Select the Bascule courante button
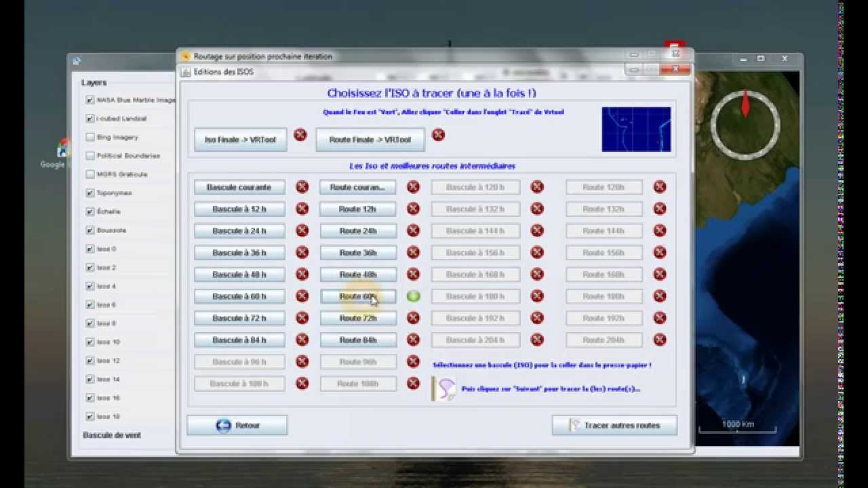 coord(239,187)
